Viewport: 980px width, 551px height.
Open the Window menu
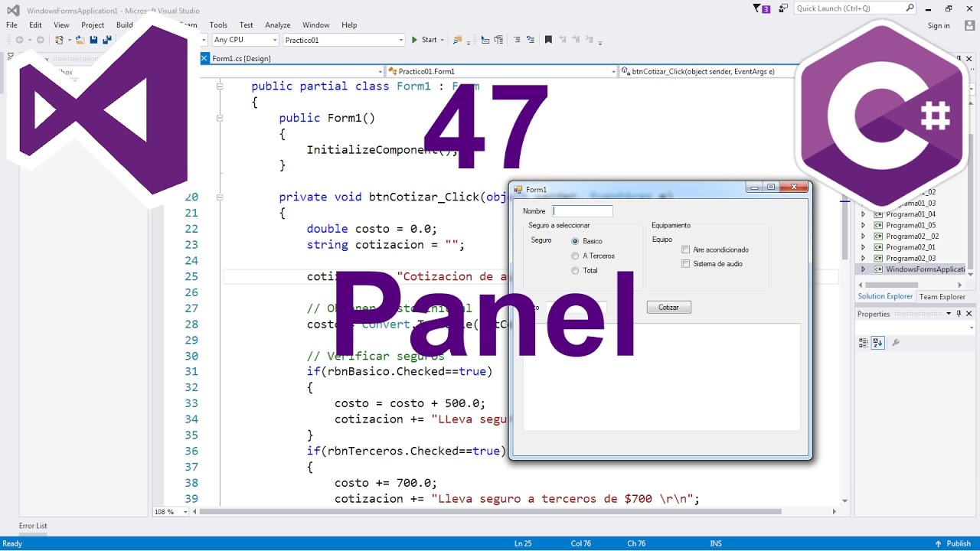tap(316, 25)
